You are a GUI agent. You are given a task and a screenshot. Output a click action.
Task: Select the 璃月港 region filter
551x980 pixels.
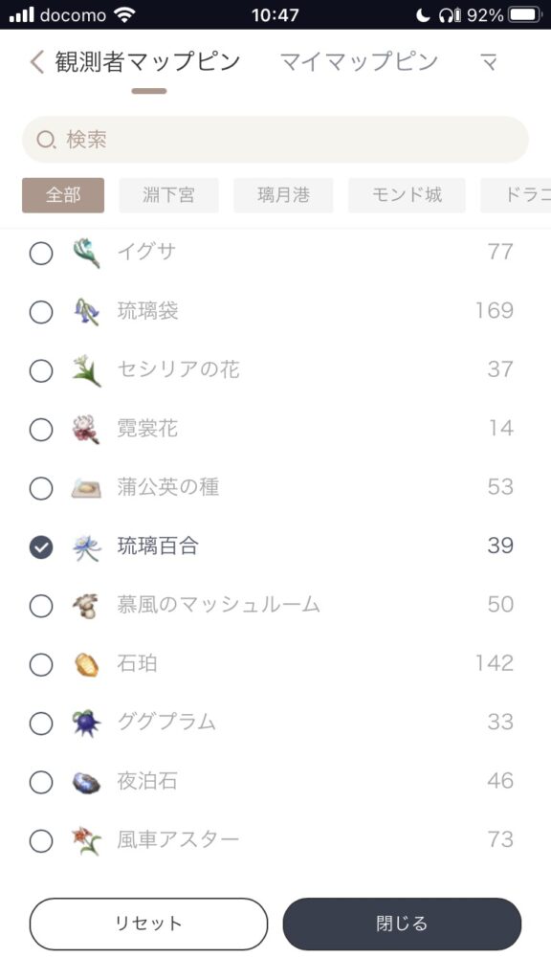pos(283,195)
